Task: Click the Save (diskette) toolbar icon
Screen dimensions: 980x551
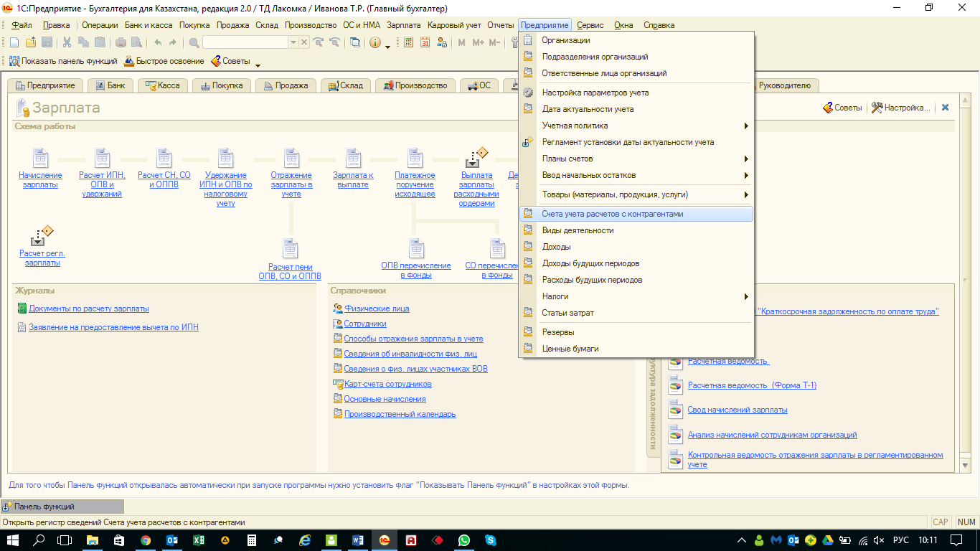Action: coord(47,42)
